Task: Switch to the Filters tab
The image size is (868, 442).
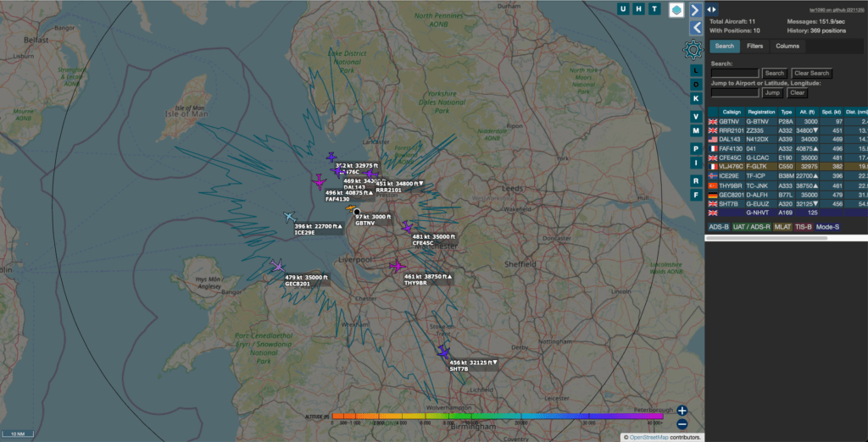Action: pyautogui.click(x=755, y=47)
